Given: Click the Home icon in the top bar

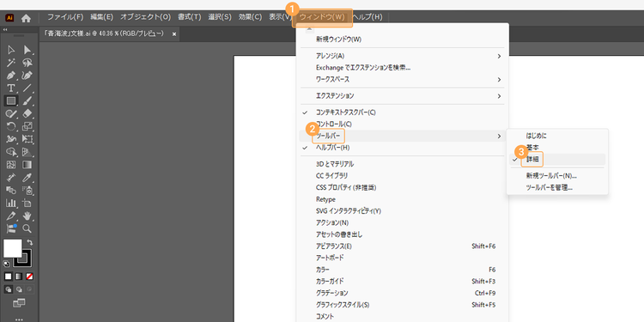Looking at the screenshot, I should click(26, 18).
